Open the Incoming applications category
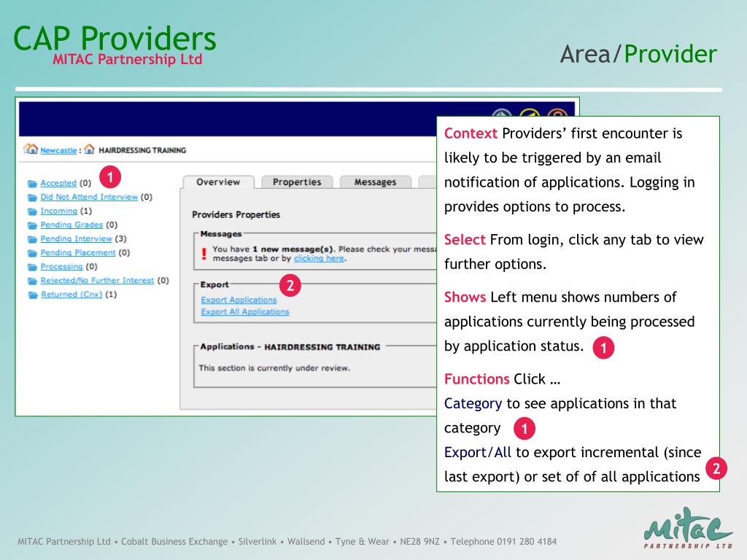 58,211
